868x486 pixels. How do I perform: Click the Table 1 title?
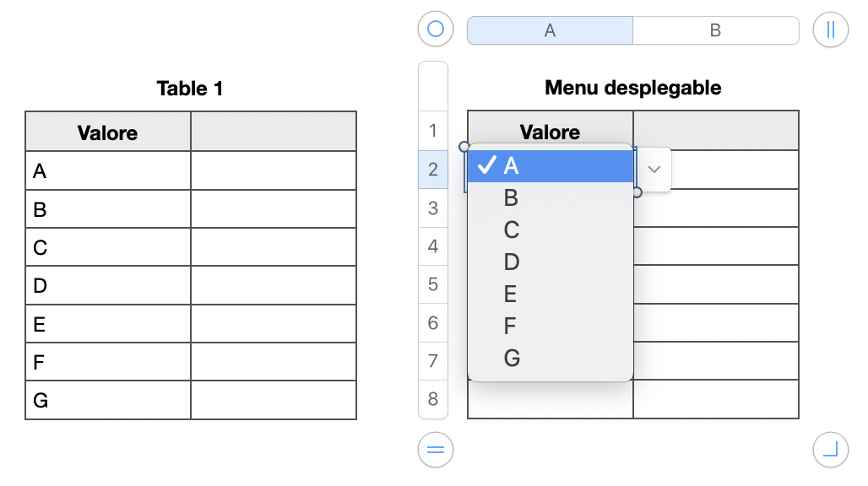[190, 89]
